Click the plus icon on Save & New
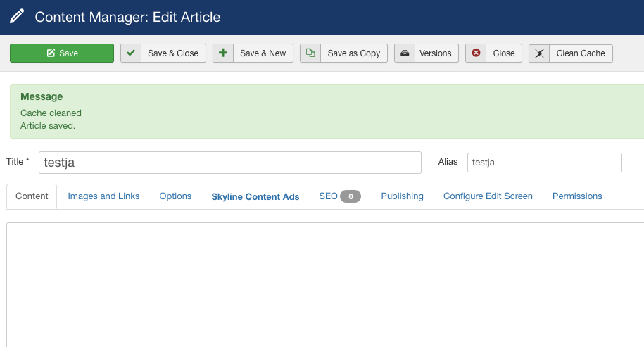Viewport: 644px width, 347px height. 223,53
